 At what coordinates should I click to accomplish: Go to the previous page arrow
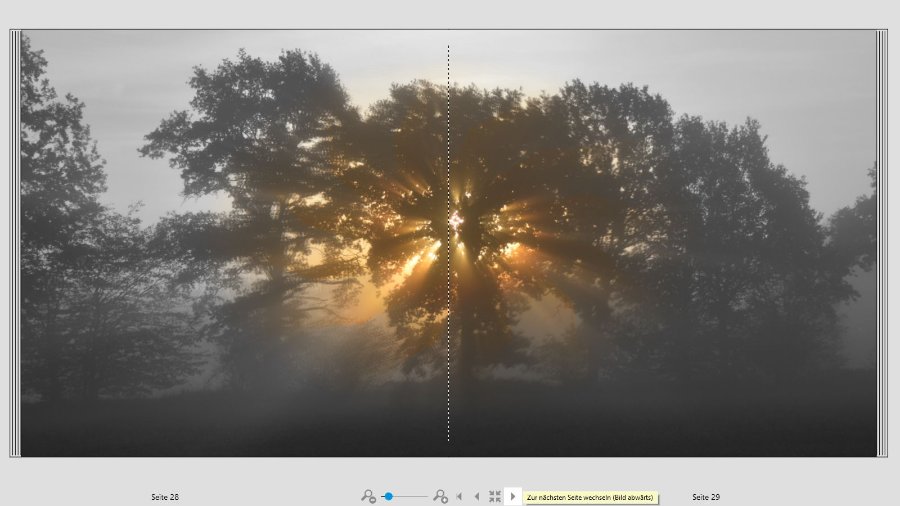point(477,496)
